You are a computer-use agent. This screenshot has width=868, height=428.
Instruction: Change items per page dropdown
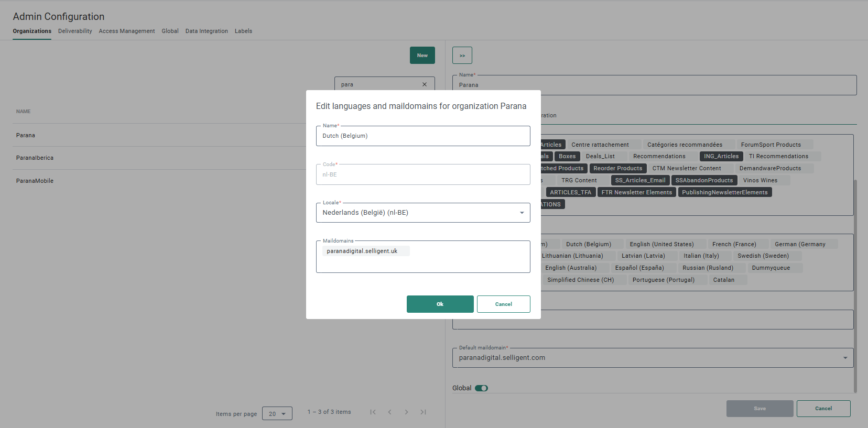(x=277, y=414)
